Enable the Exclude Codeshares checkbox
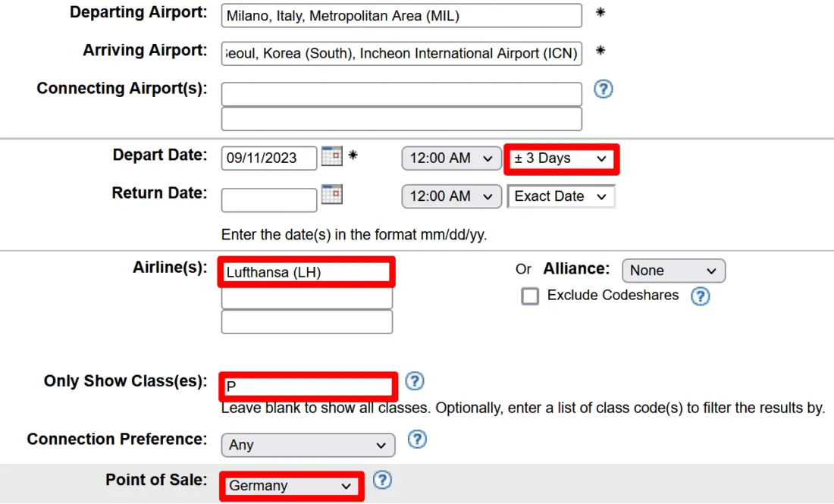This screenshot has width=834, height=504. [530, 296]
